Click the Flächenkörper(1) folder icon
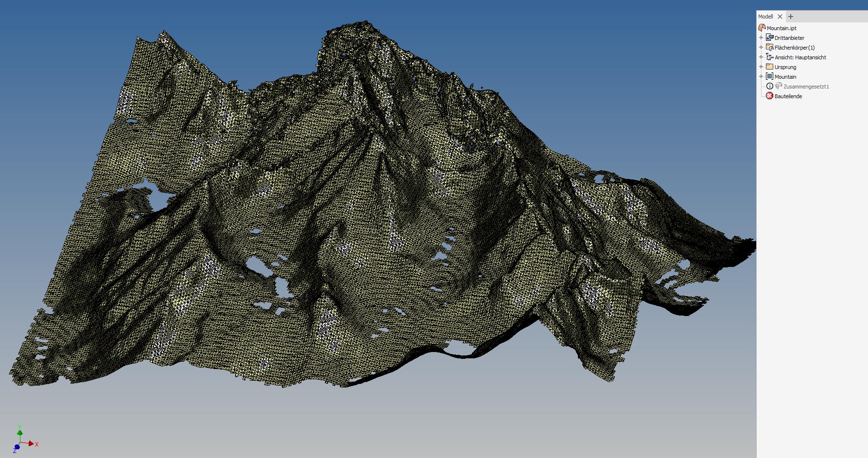 (770, 47)
